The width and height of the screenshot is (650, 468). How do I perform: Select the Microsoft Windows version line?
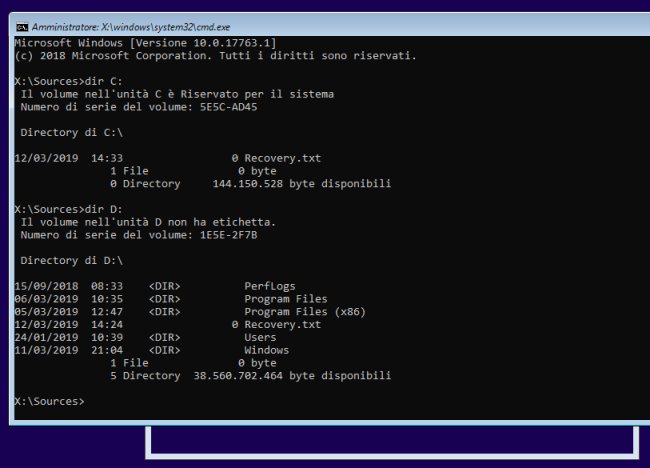tap(145, 43)
